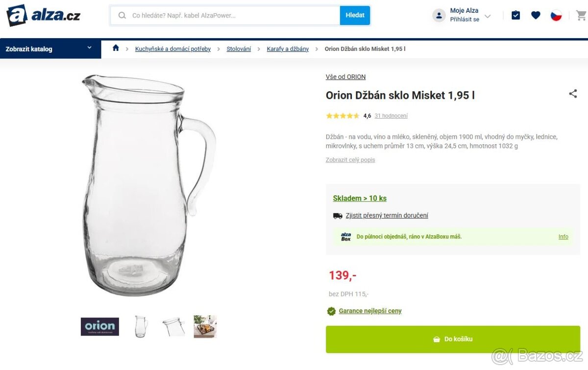Go to the home breadcrumb icon
The image size is (588, 370).
point(116,48)
